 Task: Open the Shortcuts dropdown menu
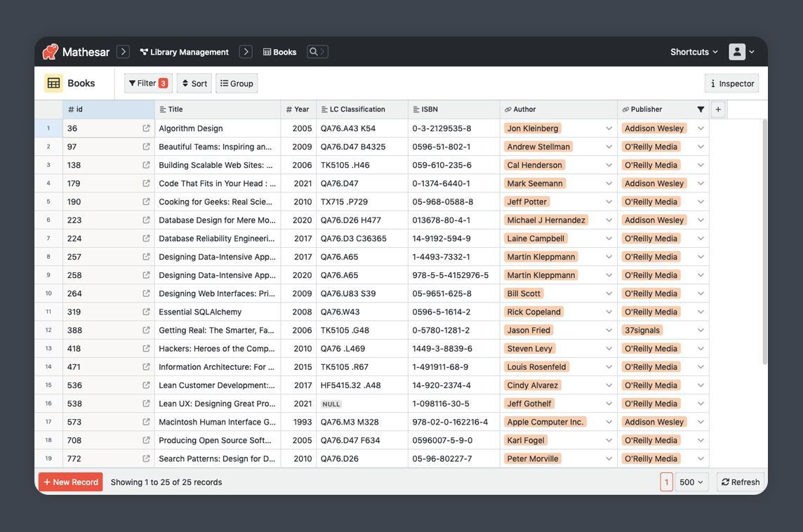pyautogui.click(x=694, y=52)
